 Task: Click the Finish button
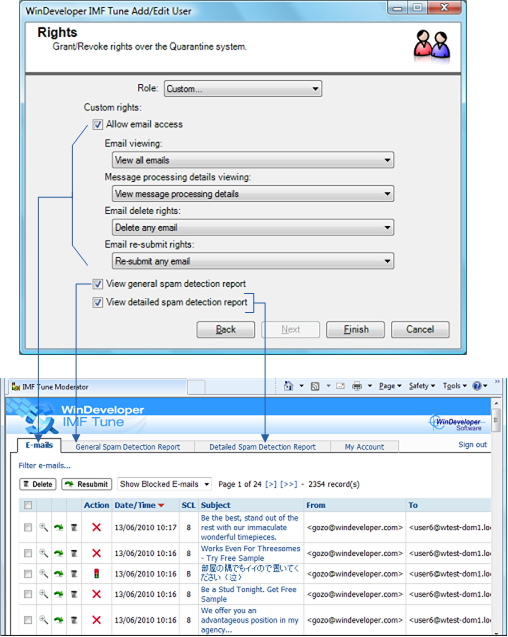355,329
